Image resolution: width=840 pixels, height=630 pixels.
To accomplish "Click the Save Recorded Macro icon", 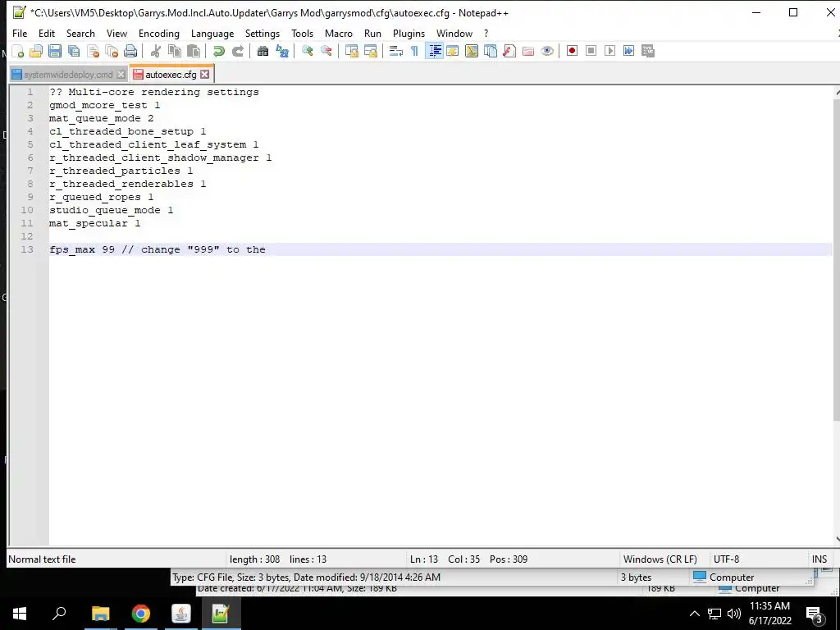I will (648, 51).
